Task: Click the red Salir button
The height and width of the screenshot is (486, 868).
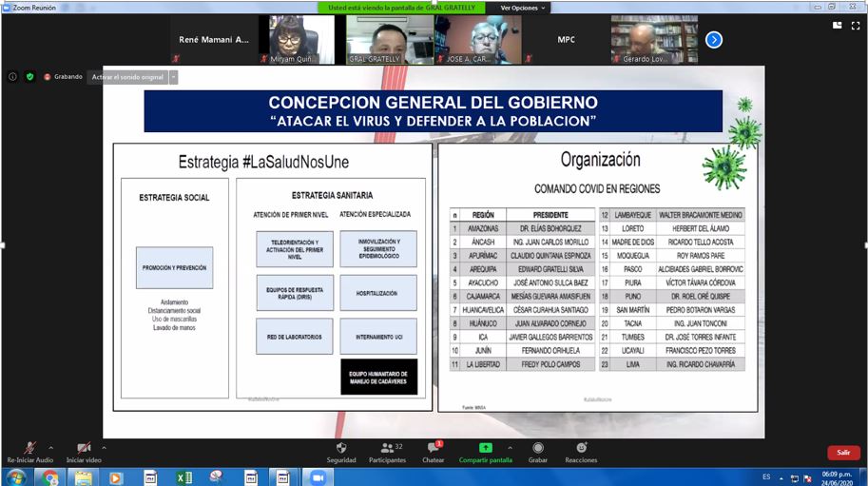Action: tap(842, 453)
